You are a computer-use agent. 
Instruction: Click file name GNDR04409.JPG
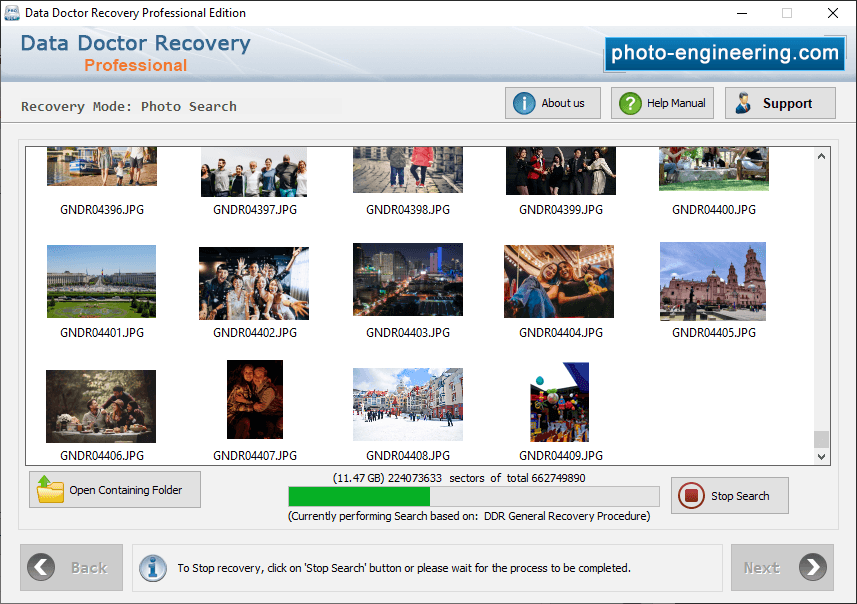click(561, 456)
